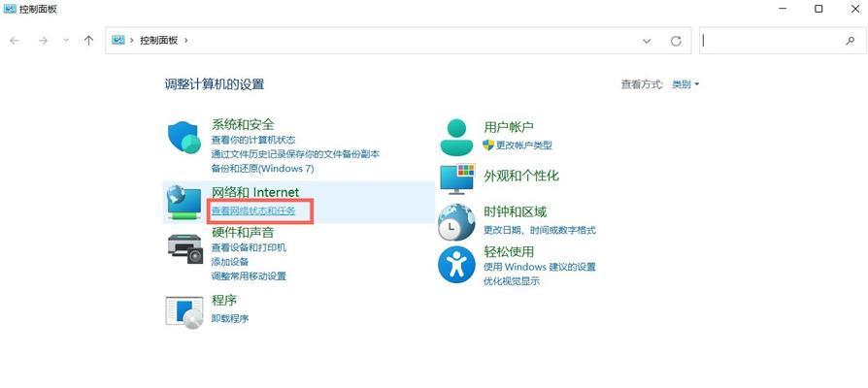Expand chevron after 控制面板 in address bar
Image resolution: width=868 pixels, height=388 pixels.
coord(186,41)
